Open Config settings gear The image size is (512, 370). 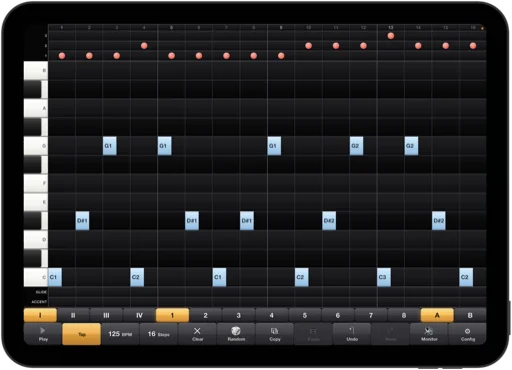[468, 334]
